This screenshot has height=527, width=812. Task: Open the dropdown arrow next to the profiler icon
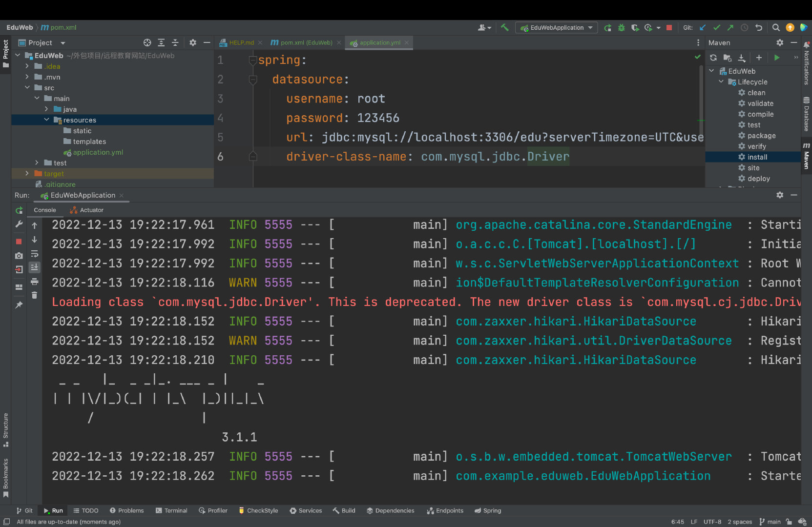(659, 28)
